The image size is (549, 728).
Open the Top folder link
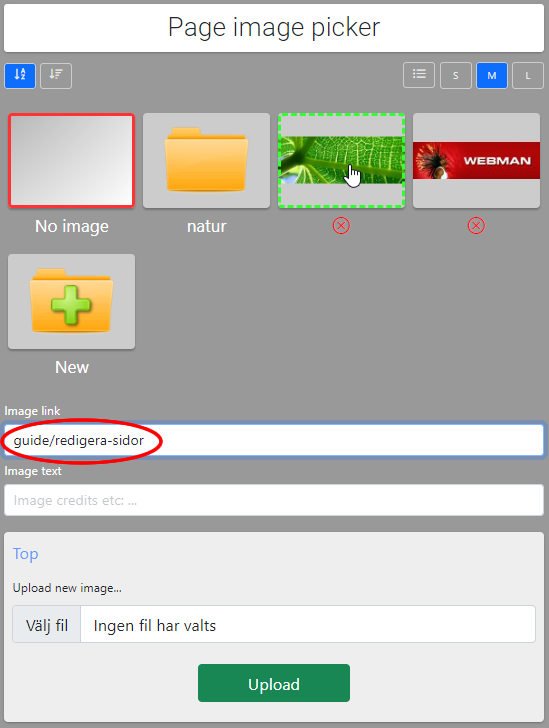(x=26, y=553)
